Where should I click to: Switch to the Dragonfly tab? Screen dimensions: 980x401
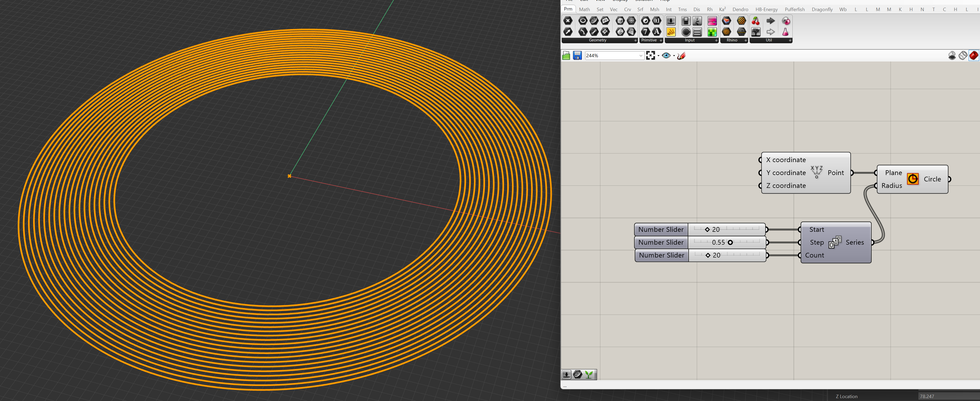822,9
